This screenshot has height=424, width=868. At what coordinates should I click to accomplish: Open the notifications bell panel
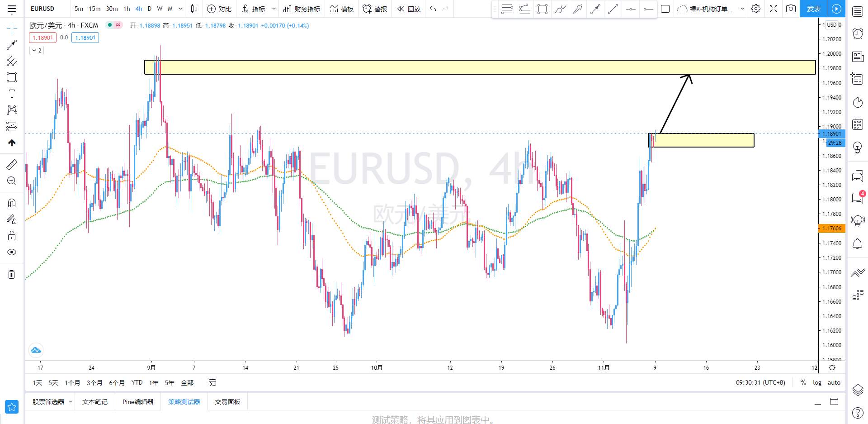[858, 244]
